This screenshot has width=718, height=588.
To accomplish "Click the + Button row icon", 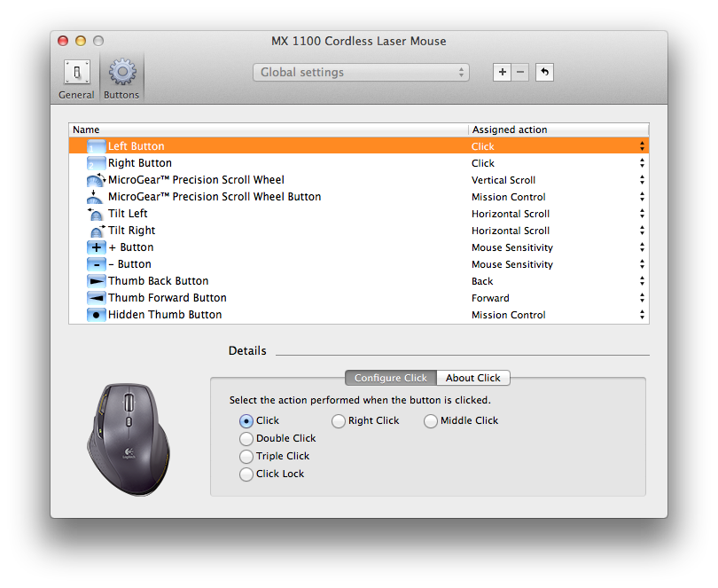I will [x=96, y=247].
